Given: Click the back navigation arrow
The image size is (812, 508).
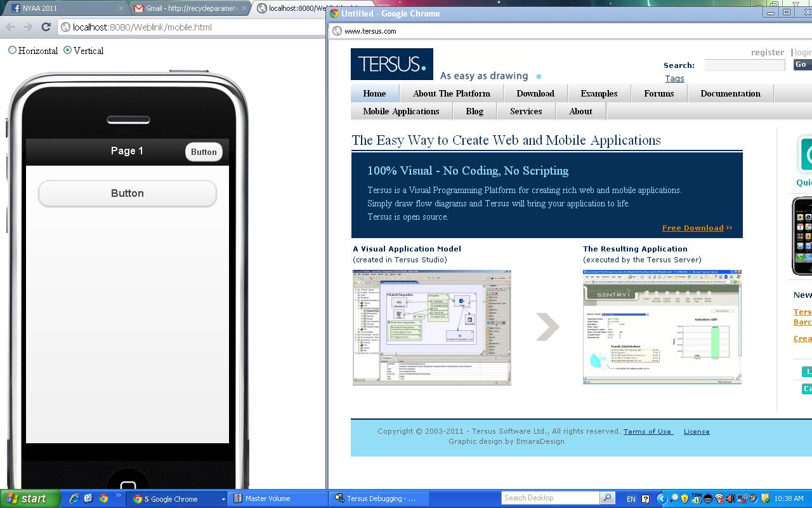Looking at the screenshot, I should click(x=10, y=27).
